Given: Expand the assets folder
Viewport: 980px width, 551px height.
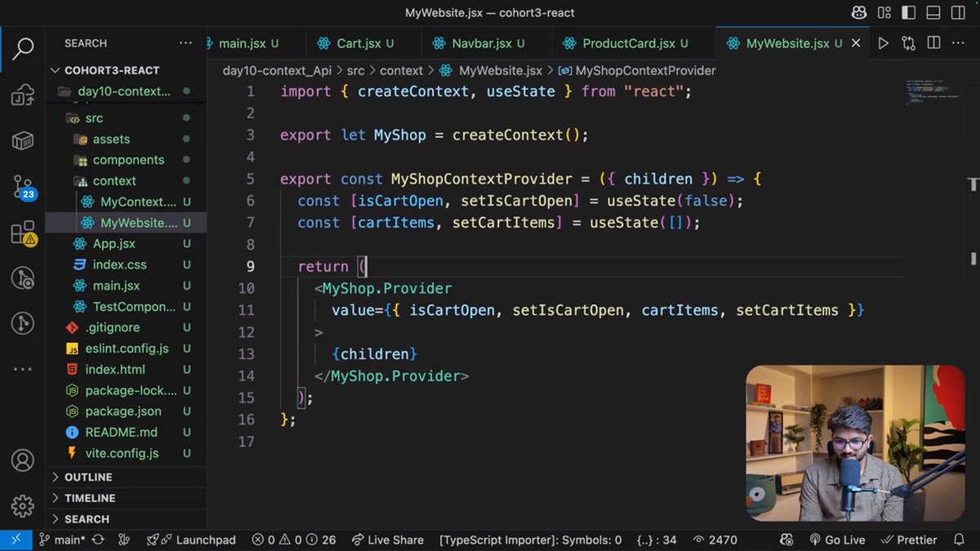Looking at the screenshot, I should point(126,139).
